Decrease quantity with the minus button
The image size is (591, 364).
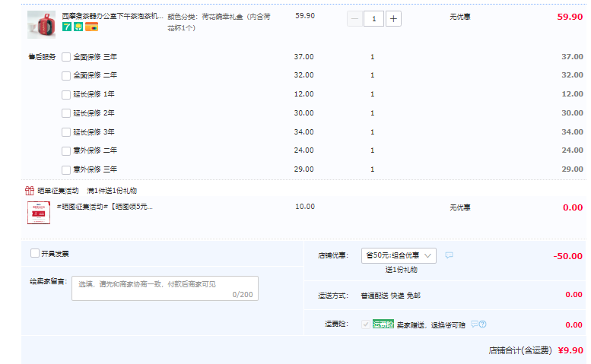354,19
